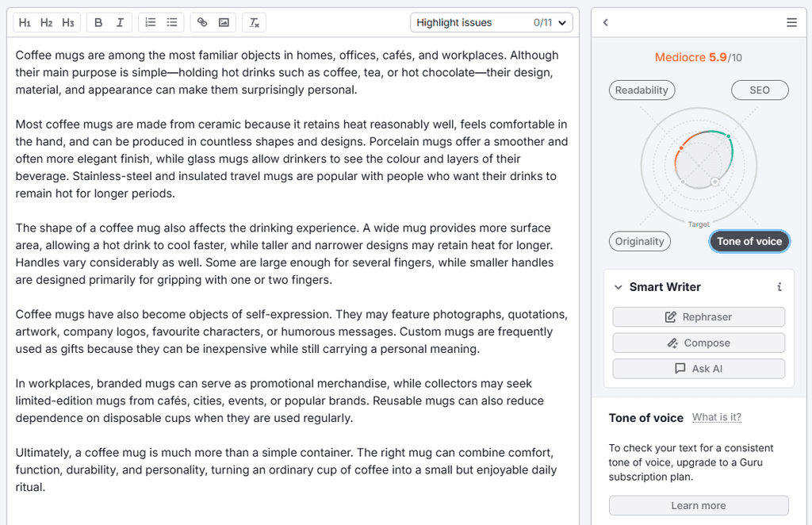Image resolution: width=812 pixels, height=525 pixels.
Task: Select the Originality metric
Action: tap(640, 241)
